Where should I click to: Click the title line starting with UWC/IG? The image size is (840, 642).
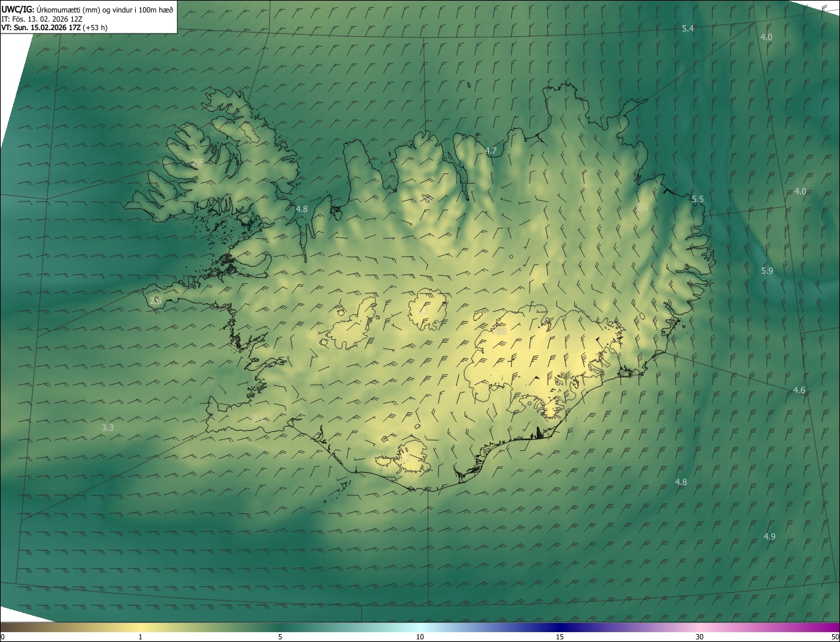tap(87, 9)
